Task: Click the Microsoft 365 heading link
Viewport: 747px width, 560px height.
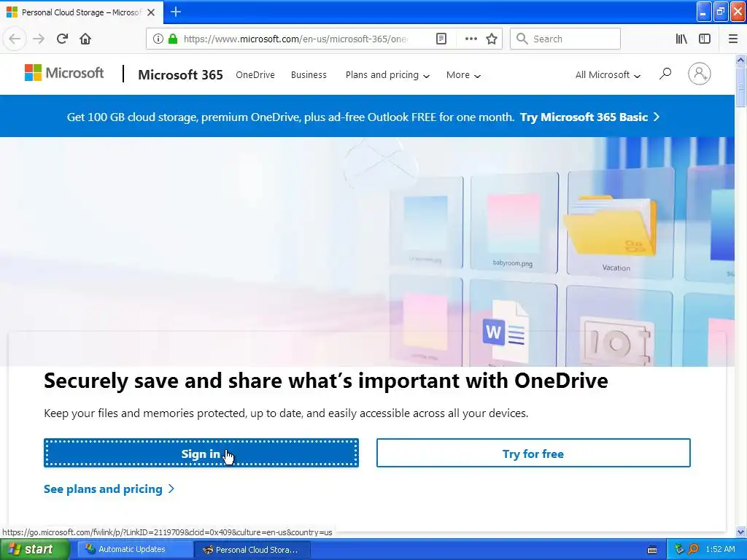Action: point(180,75)
